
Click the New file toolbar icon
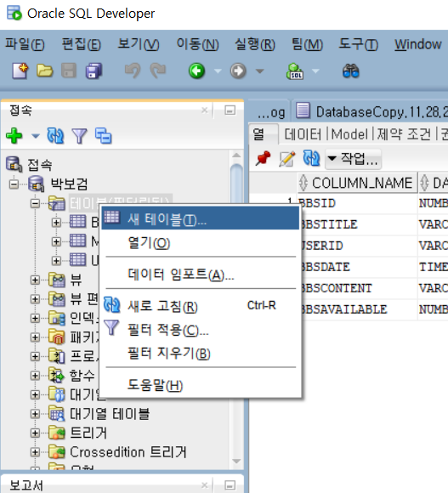point(20,71)
